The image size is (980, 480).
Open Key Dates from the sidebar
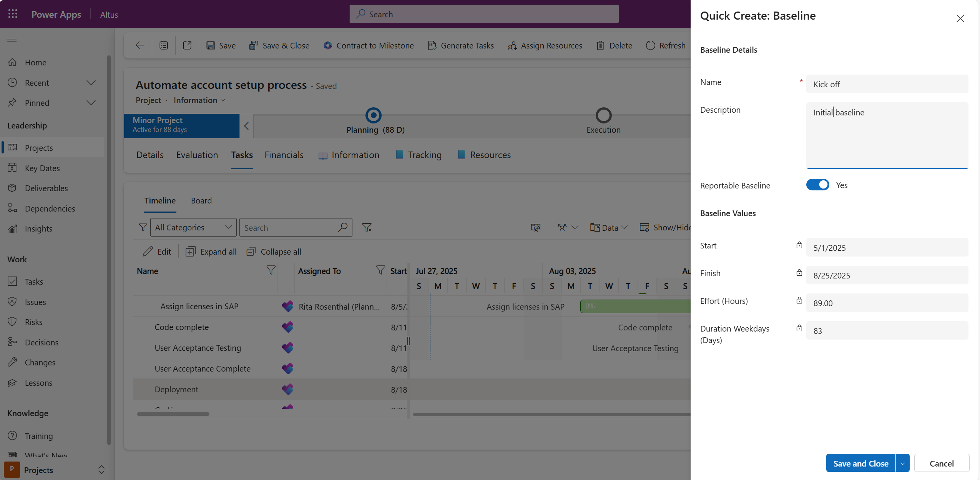pyautogui.click(x=42, y=168)
